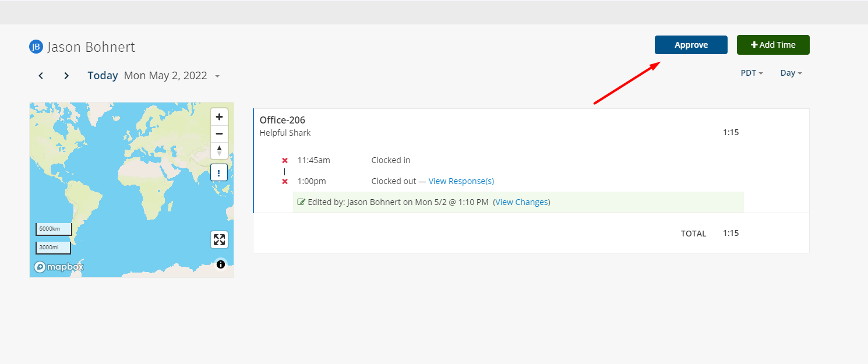The height and width of the screenshot is (364, 868).
Task: Open map attribution info icon
Action: coord(221,264)
